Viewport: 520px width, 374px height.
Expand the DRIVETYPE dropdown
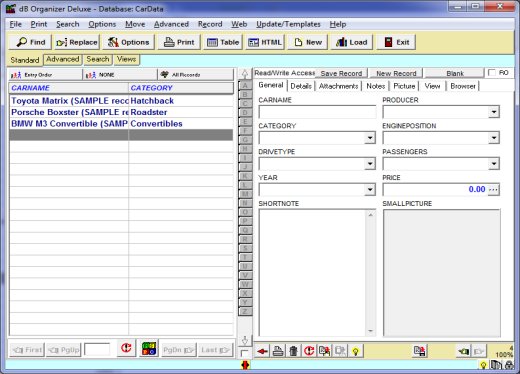(370, 164)
